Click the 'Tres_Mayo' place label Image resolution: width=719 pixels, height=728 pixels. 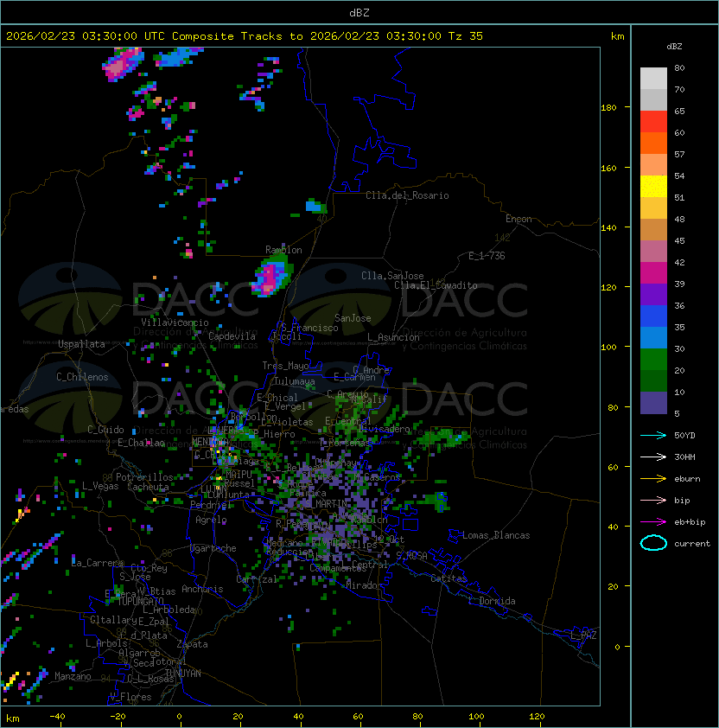pyautogui.click(x=285, y=366)
